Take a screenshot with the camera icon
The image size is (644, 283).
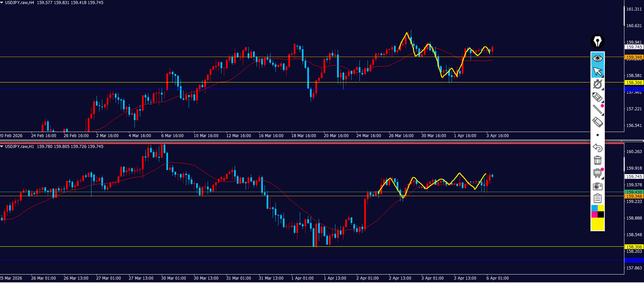click(597, 186)
